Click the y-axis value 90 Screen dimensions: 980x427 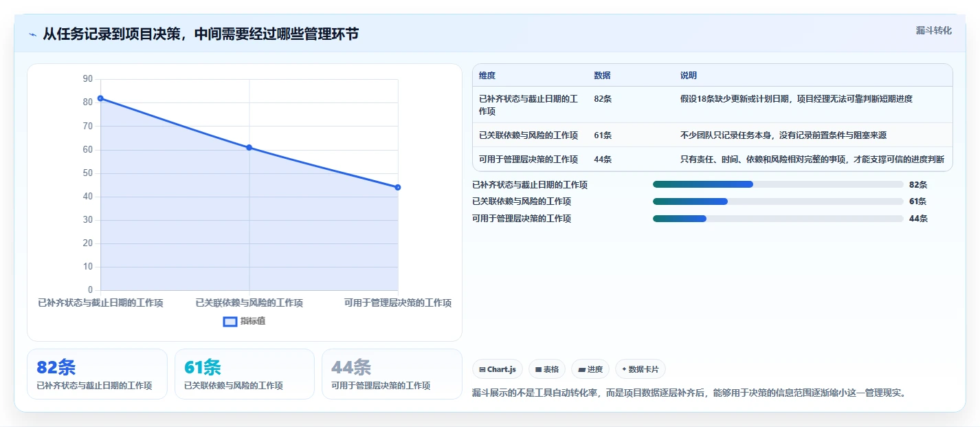(x=87, y=79)
